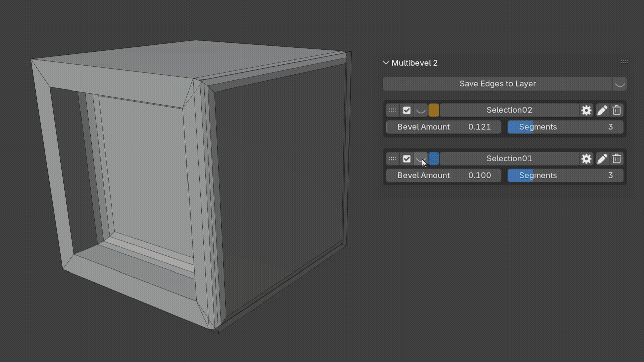The width and height of the screenshot is (644, 362).
Task: Collapse the Multibevel 2 panel
Action: point(386,63)
